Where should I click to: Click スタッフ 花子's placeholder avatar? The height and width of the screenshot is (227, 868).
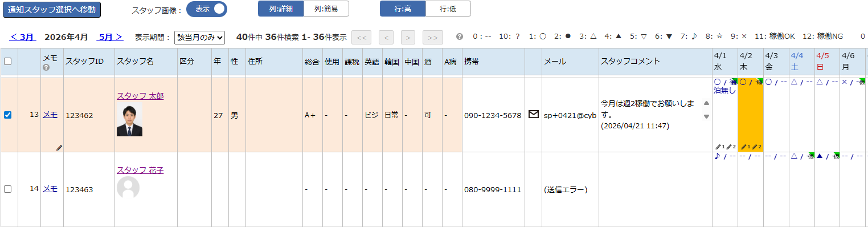[x=128, y=188]
